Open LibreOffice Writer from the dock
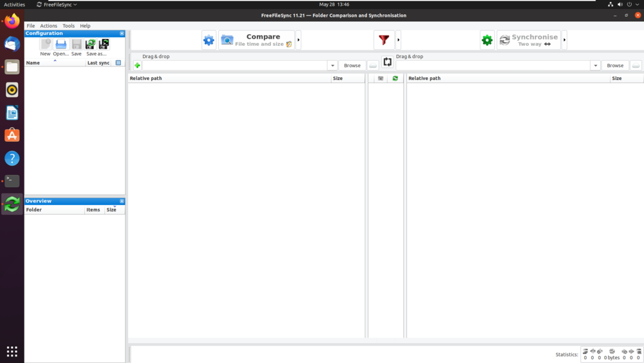 pyautogui.click(x=12, y=113)
